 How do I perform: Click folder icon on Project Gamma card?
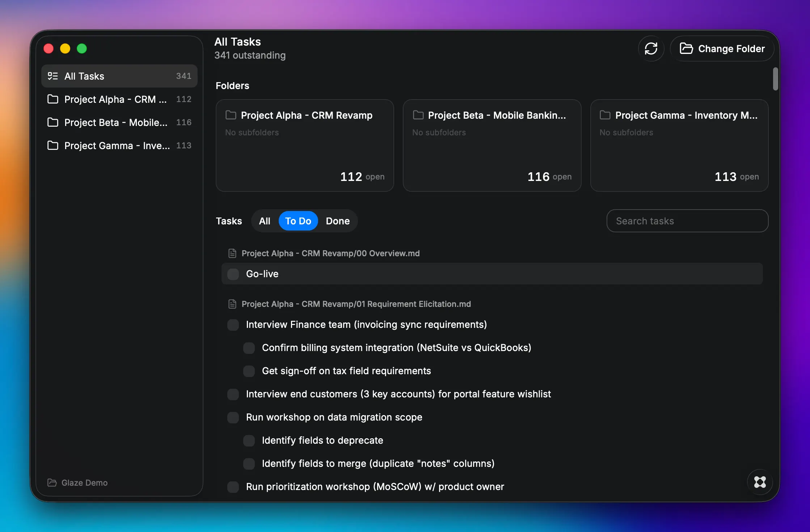[605, 115]
